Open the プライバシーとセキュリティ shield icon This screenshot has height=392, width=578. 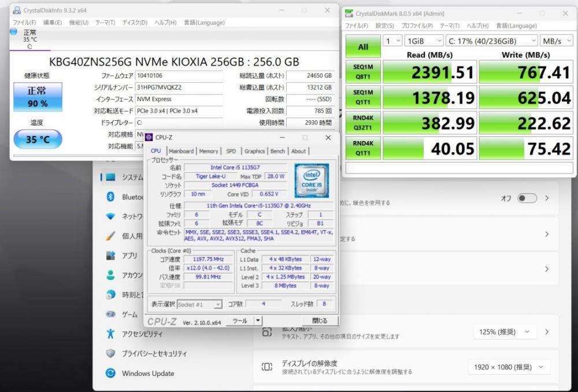click(x=110, y=353)
